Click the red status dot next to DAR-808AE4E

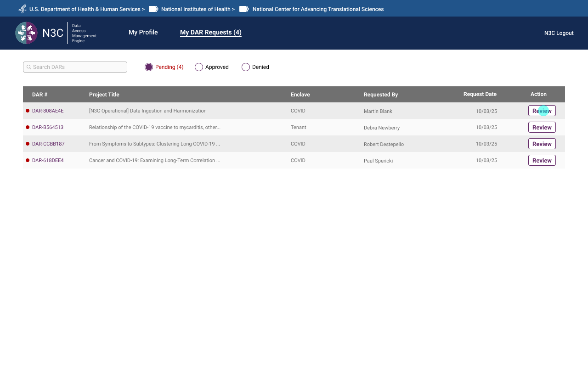tap(28, 111)
